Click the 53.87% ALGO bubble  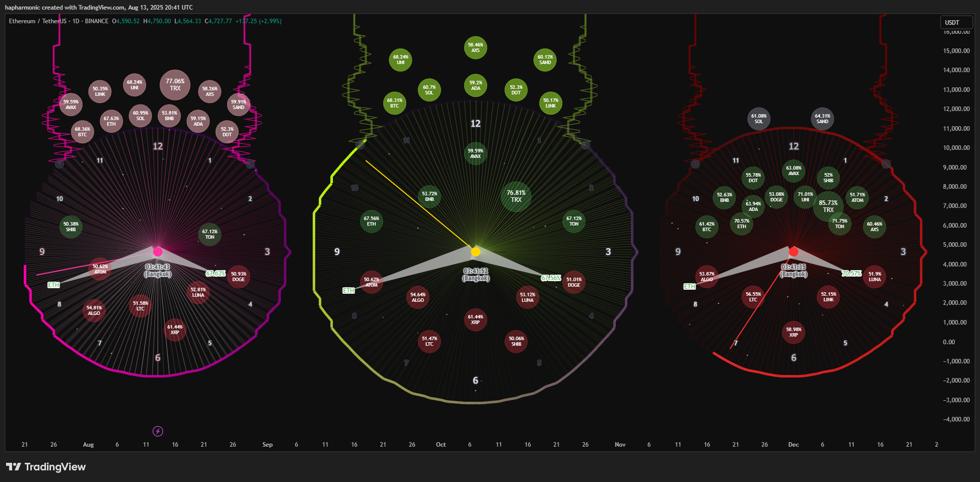point(707,277)
